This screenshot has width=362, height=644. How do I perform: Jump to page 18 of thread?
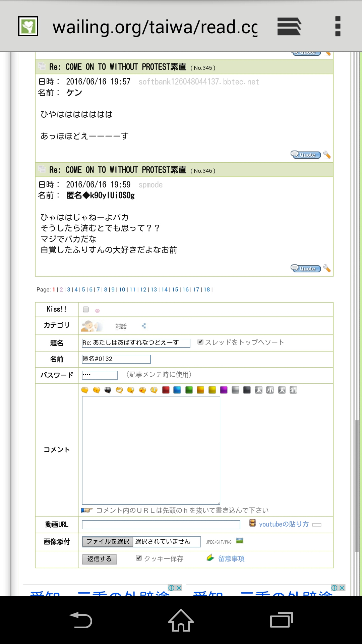(x=207, y=289)
